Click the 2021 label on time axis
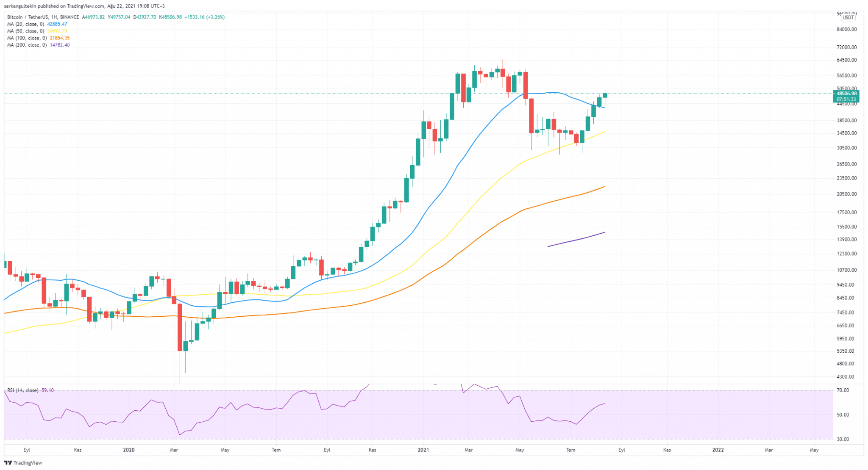This screenshot has height=470, width=868. [x=423, y=450]
